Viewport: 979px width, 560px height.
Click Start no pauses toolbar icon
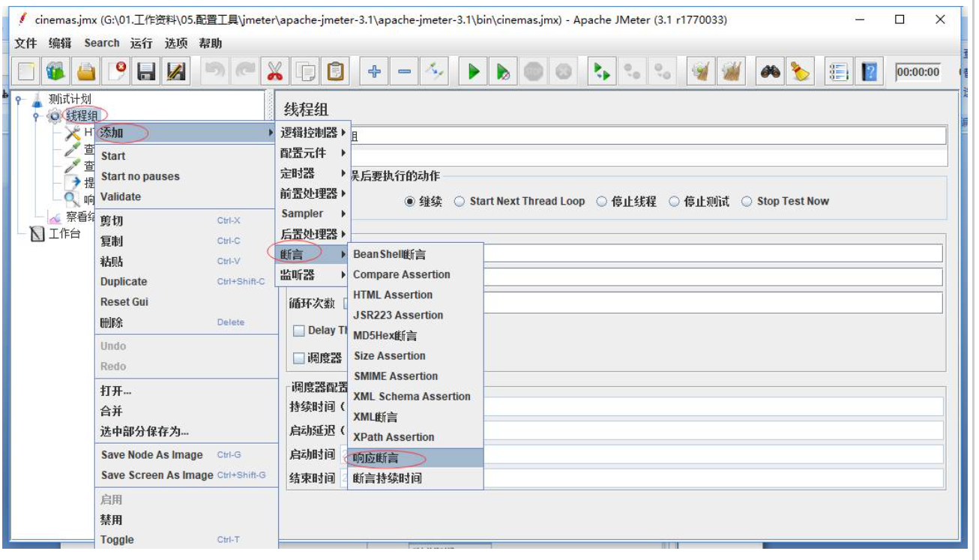[504, 72]
